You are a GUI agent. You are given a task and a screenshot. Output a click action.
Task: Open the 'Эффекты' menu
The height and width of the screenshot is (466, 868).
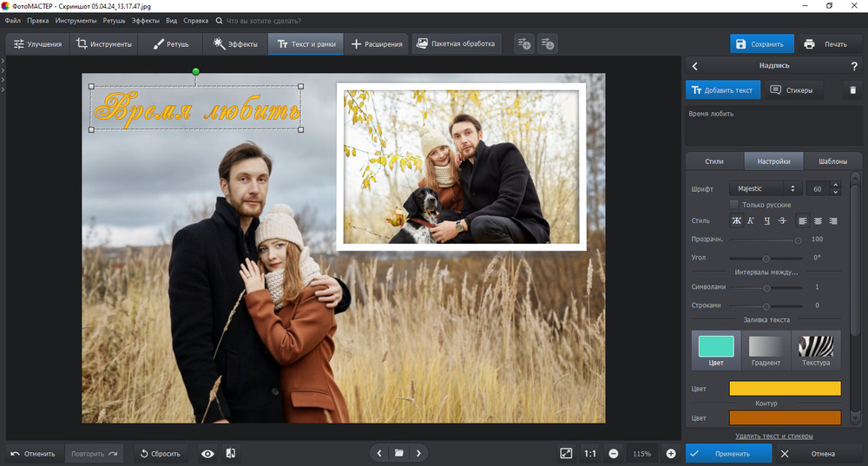coord(145,19)
